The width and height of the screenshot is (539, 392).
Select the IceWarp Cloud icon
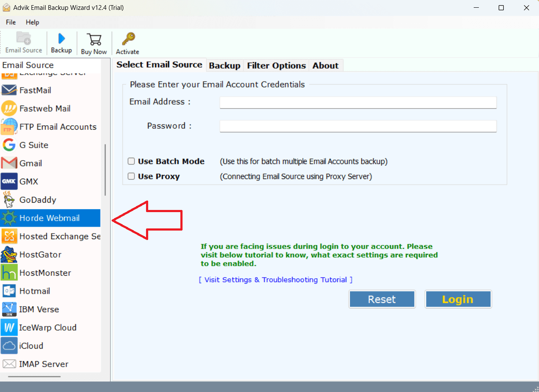[9, 328]
